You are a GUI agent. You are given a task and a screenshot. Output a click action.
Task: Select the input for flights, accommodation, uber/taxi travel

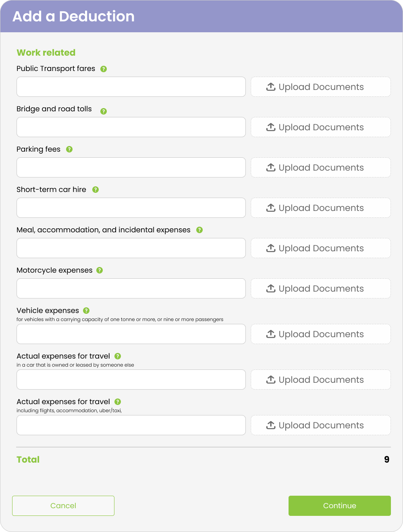[x=131, y=425]
